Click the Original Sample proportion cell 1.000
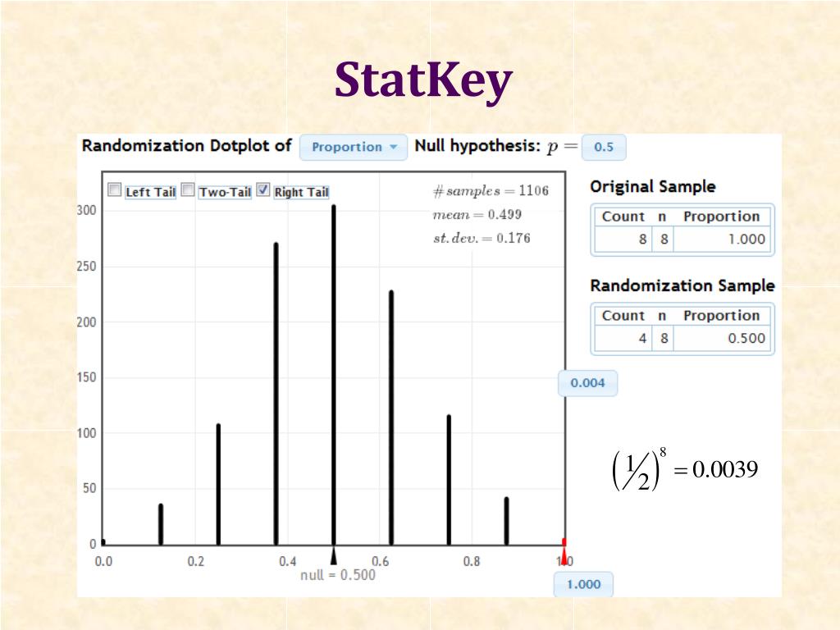The height and width of the screenshot is (630, 840). [x=722, y=239]
